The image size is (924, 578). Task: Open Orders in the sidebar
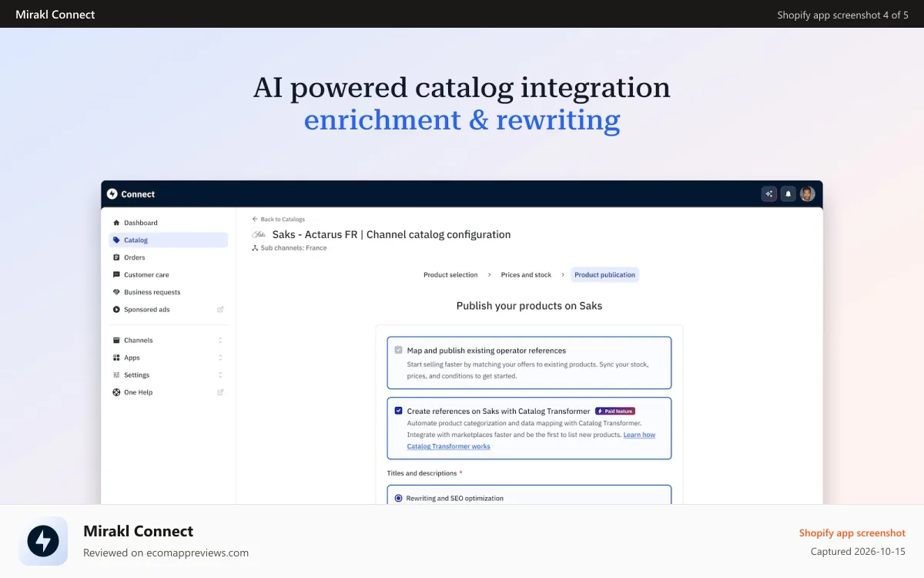point(169,257)
